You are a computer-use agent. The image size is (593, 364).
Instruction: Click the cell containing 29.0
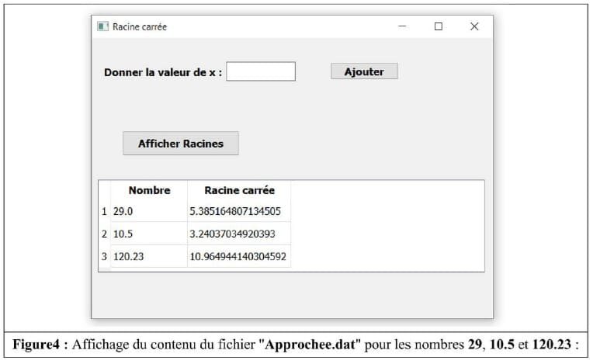(149, 210)
